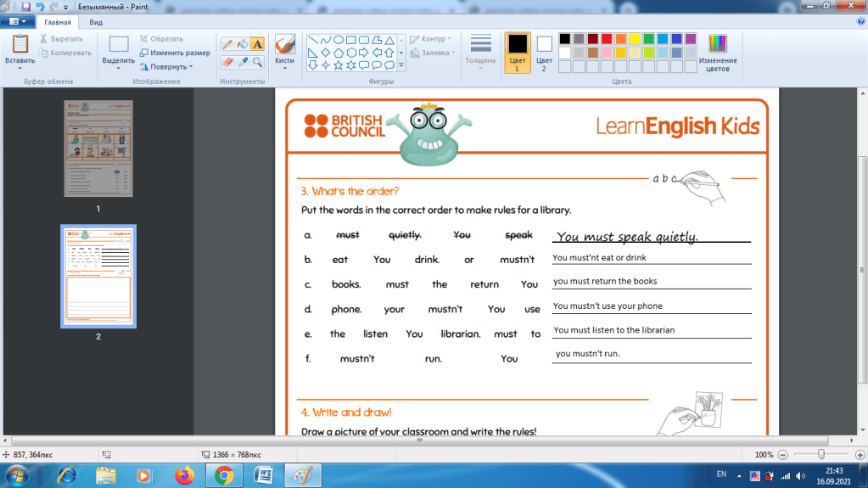Select the Fill with color bucket tool

point(242,44)
